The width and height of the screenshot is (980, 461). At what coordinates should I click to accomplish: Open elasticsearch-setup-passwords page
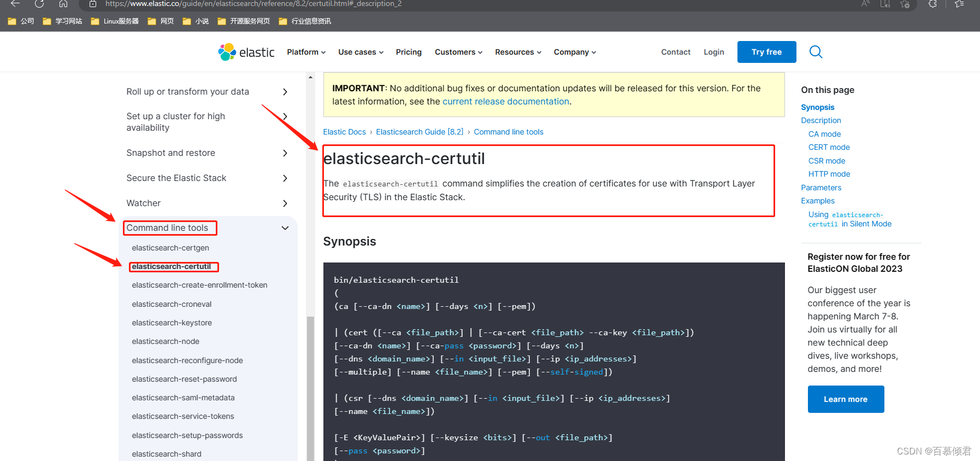click(187, 435)
